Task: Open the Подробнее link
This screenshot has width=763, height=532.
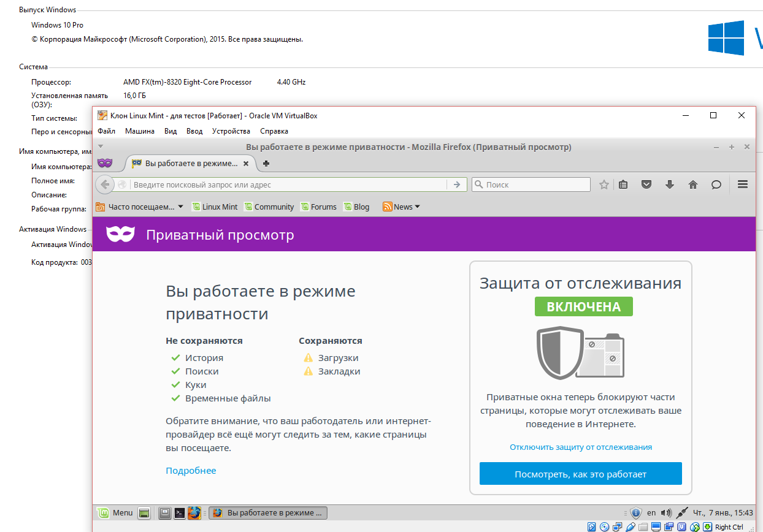Action: tap(191, 471)
